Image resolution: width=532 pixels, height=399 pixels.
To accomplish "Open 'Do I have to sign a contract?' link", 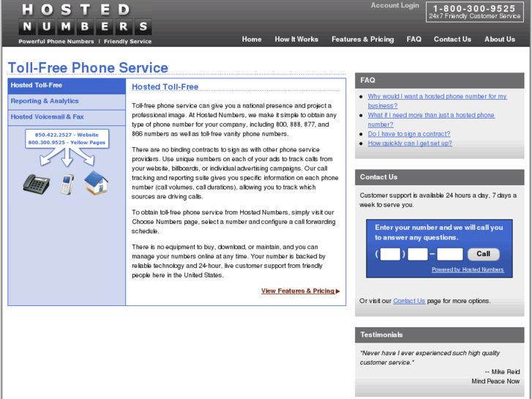I will (409, 134).
